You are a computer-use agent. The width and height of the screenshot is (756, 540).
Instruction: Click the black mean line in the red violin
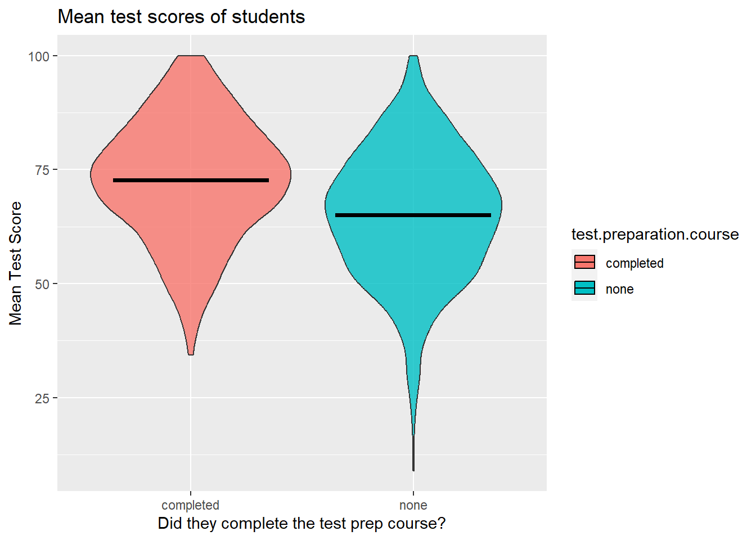191,181
